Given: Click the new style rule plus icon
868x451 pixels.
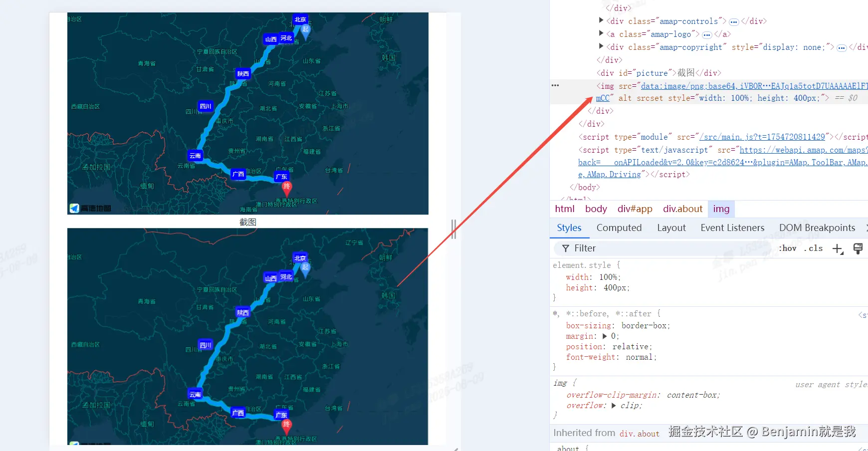Looking at the screenshot, I should point(838,248).
